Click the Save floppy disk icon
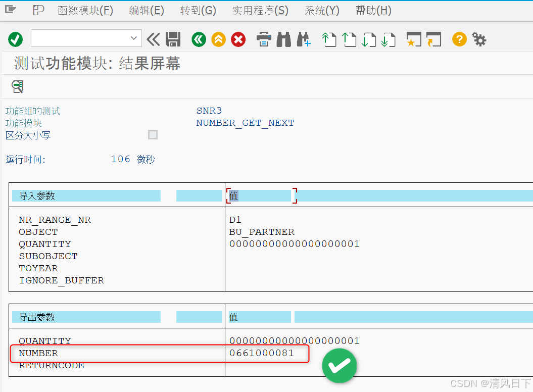 pyautogui.click(x=173, y=39)
